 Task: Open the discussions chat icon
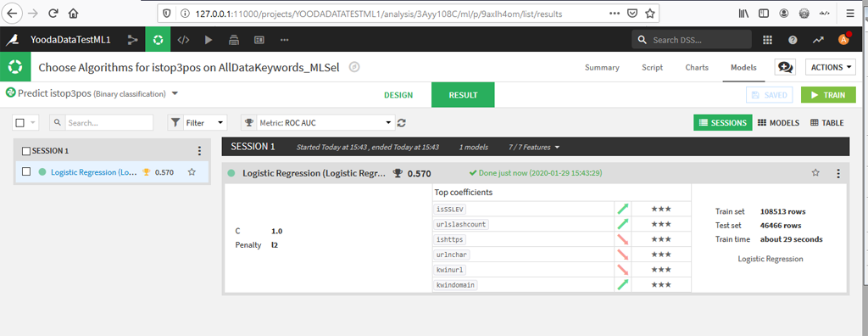coord(785,67)
